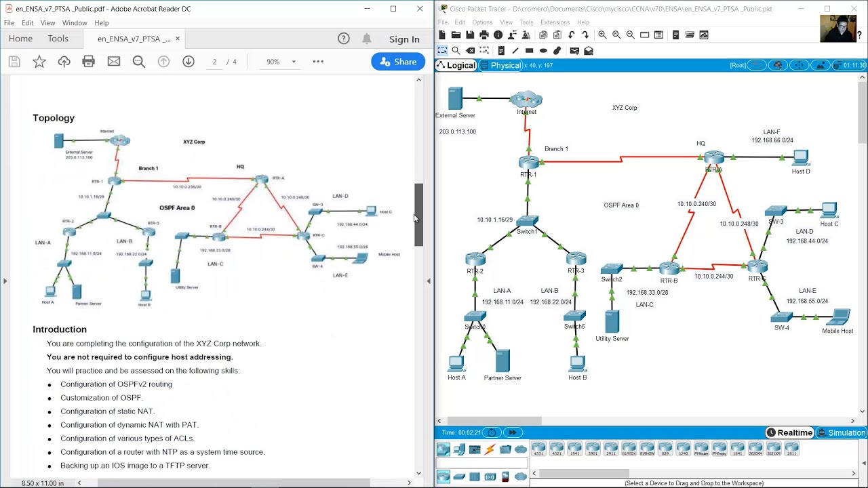Create new file in Packet Tracer toolbar
The width and height of the screenshot is (868, 488).
pos(442,35)
